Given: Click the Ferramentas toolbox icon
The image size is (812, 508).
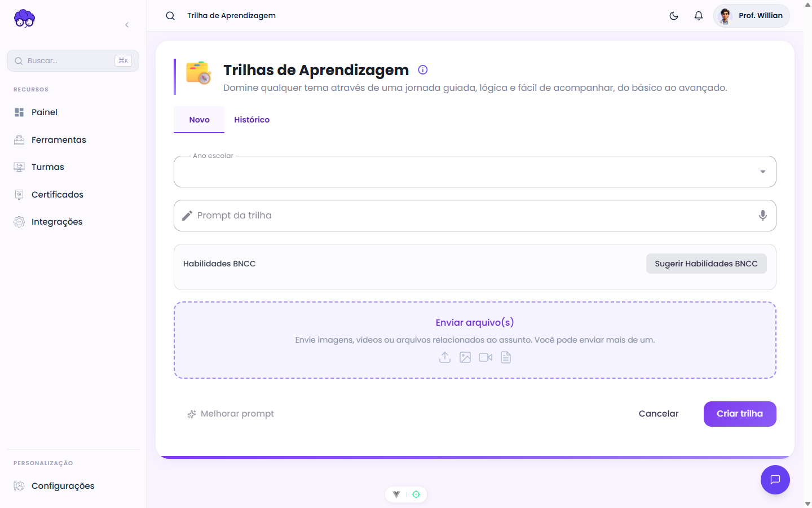Looking at the screenshot, I should (x=19, y=140).
